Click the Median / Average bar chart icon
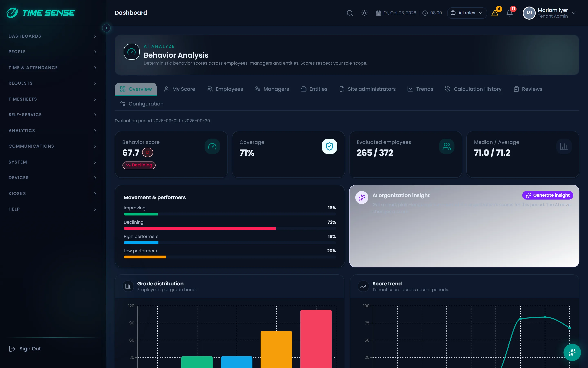 click(x=564, y=146)
